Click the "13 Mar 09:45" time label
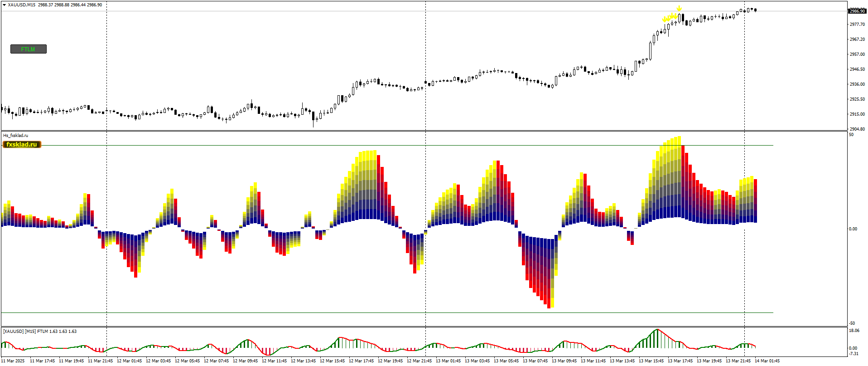 pyautogui.click(x=564, y=361)
